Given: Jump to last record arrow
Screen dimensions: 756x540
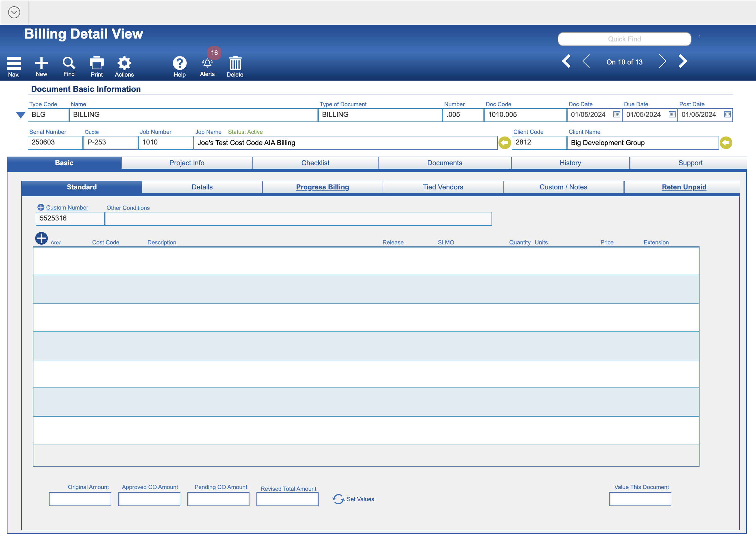Looking at the screenshot, I should pyautogui.click(x=683, y=61).
